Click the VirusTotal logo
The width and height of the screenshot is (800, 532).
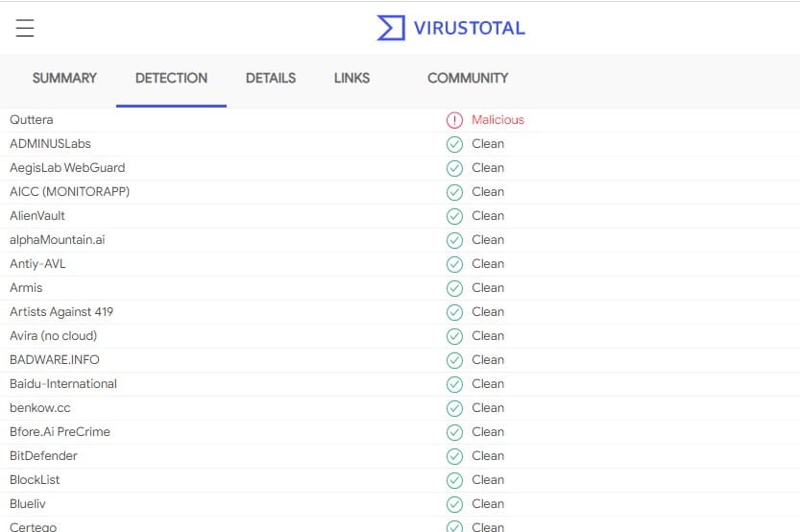click(450, 28)
